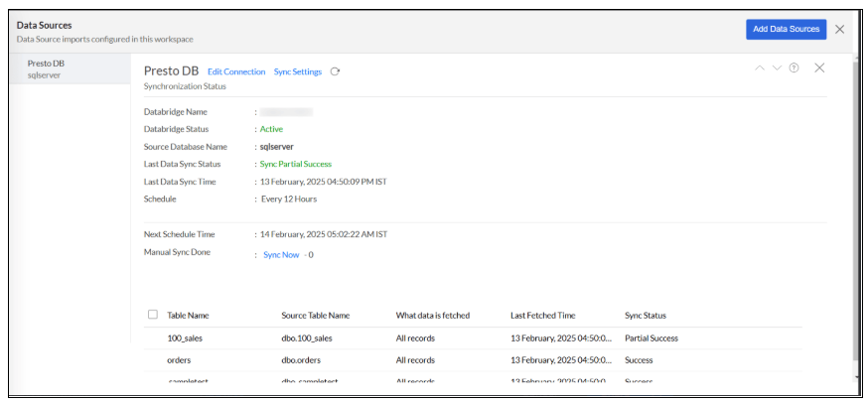This screenshot has height=404, width=868.
Task: Click the refresh icon beside Sync Settings
Action: [336, 71]
